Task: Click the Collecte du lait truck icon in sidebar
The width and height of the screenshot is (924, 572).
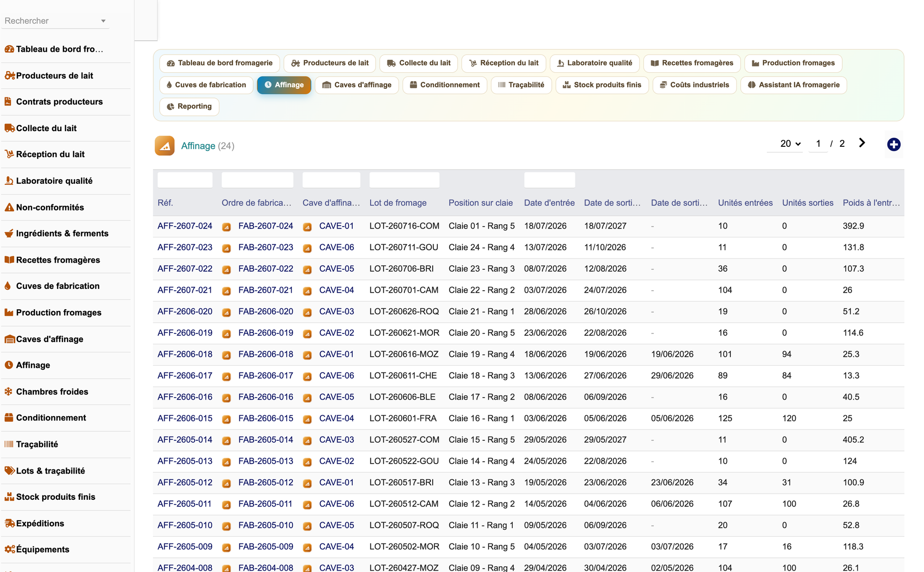Action: point(9,128)
